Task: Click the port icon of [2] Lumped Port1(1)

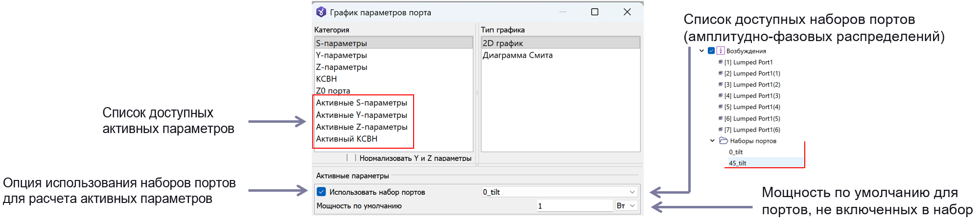Action: [721, 73]
